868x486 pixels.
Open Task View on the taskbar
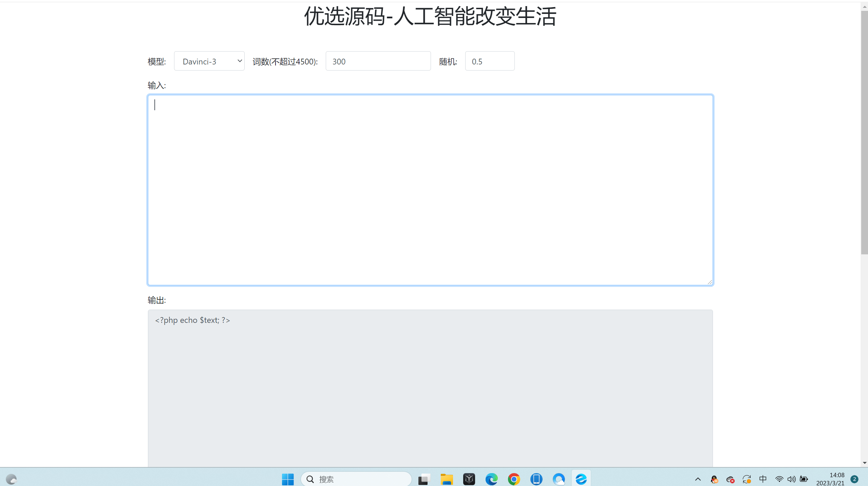(424, 479)
